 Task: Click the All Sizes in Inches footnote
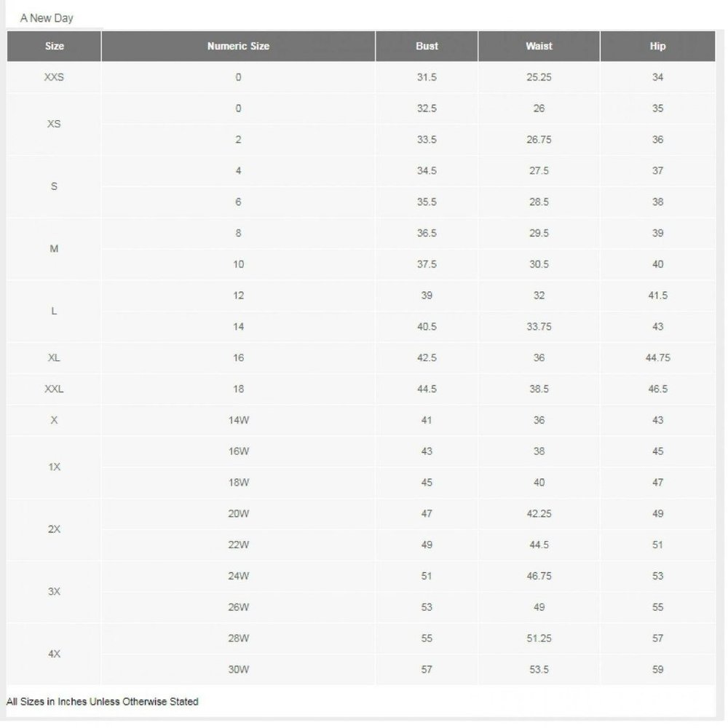click(x=102, y=702)
